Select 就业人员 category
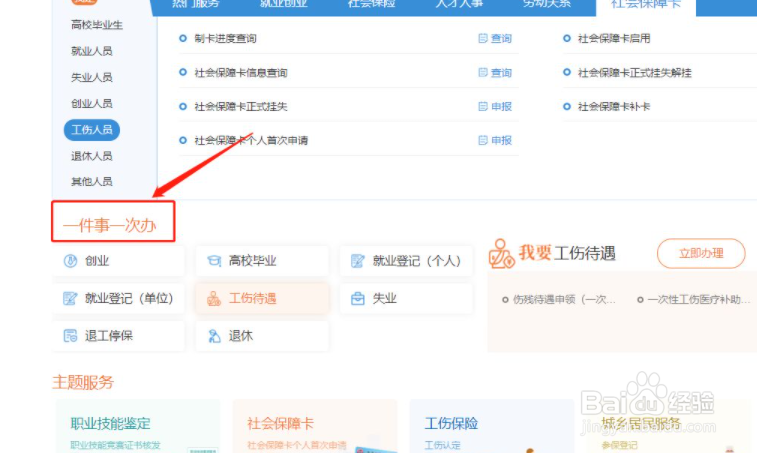The image size is (757, 453). click(91, 51)
